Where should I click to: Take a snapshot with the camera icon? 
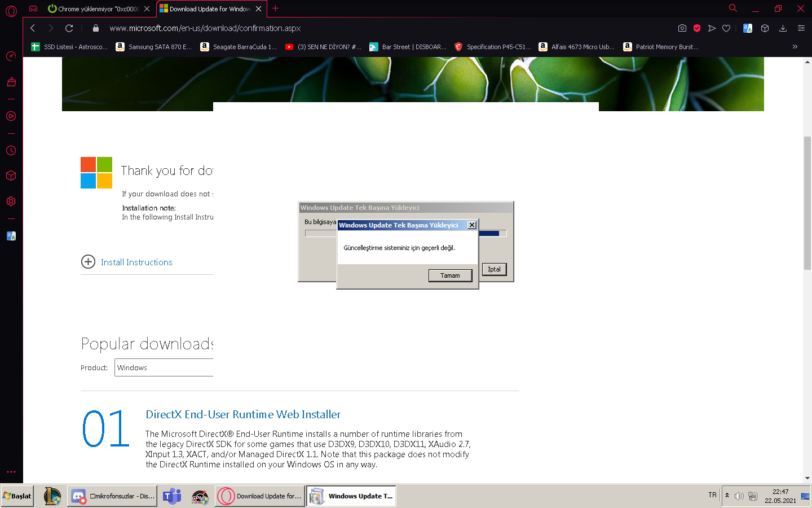[x=682, y=28]
